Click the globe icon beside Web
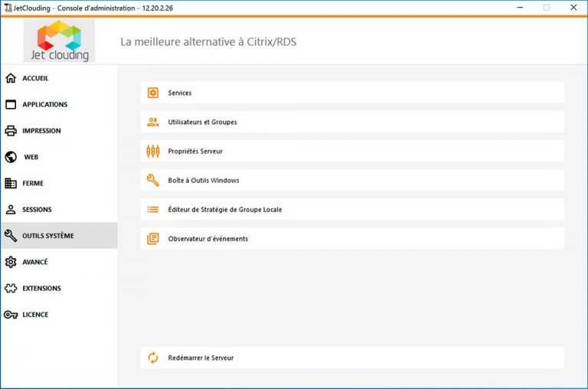Image resolution: width=588 pixels, height=389 pixels. coord(11,157)
